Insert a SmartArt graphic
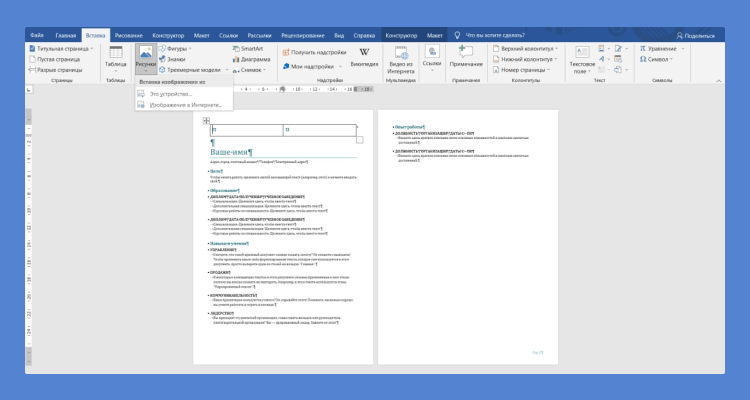Screen dimensions: 750x400 (248, 48)
